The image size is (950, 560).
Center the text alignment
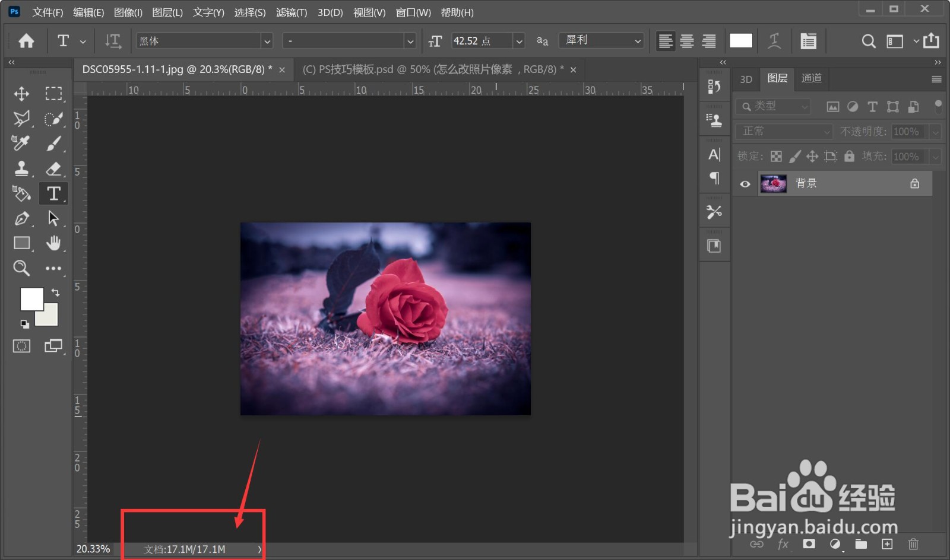click(687, 40)
